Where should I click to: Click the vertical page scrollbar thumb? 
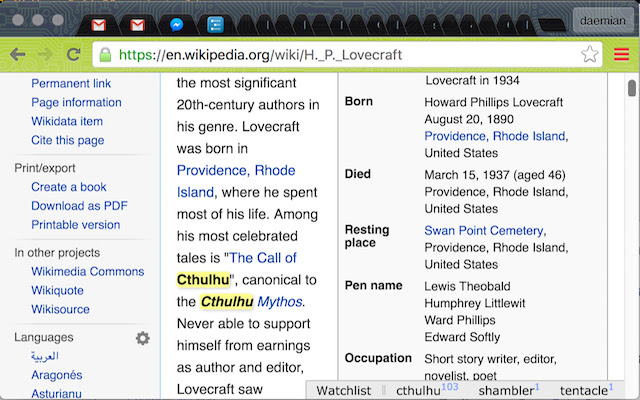click(632, 90)
